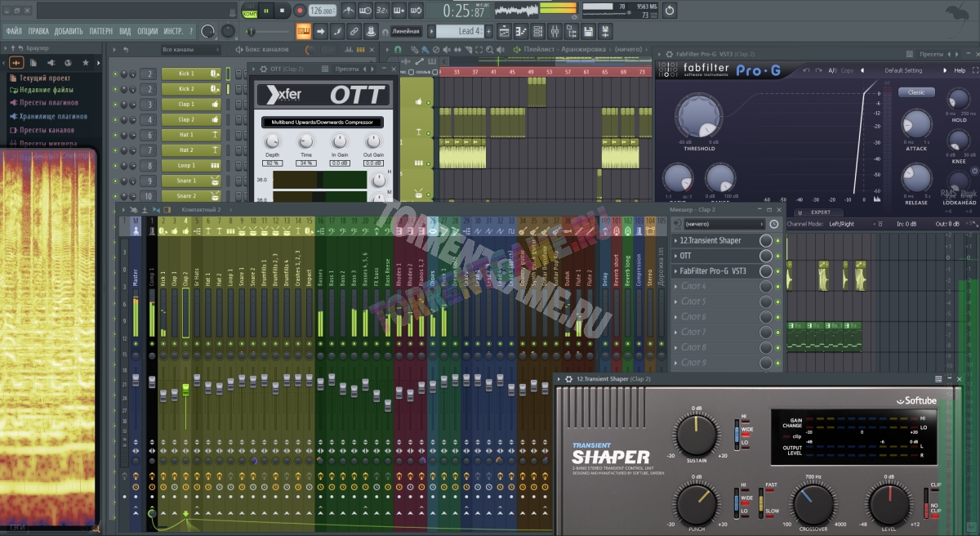Click the EXPERT button in Pro-G

coord(820,212)
